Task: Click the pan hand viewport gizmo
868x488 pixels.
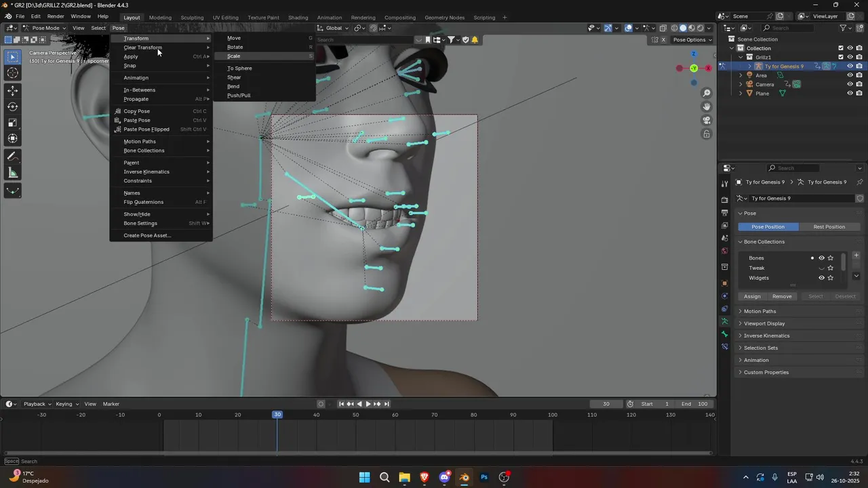Action: (x=707, y=106)
